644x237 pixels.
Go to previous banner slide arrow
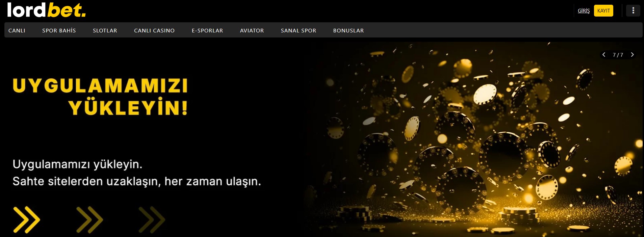point(604,55)
